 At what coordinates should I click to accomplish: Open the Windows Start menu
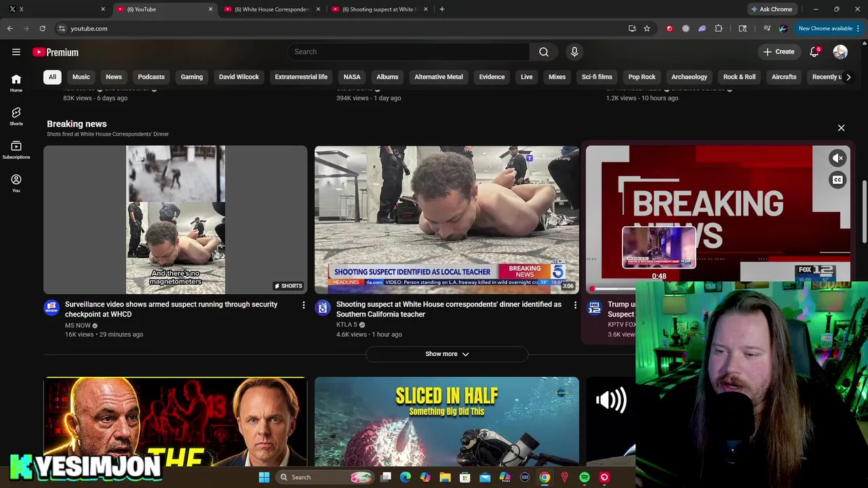[264, 477]
